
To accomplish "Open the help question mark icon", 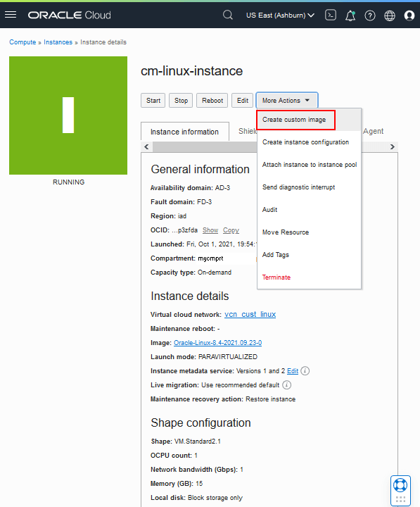I will pyautogui.click(x=370, y=15).
